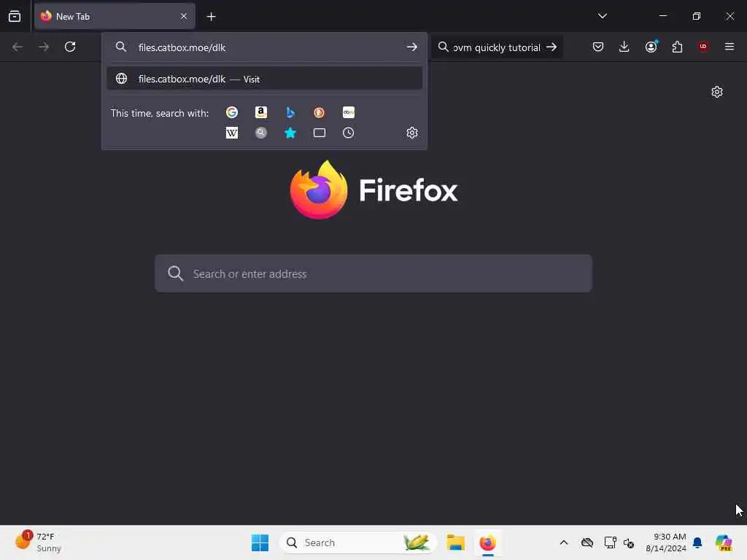Personalize new tab with gear icon
Image resolution: width=747 pixels, height=560 pixels.
pyautogui.click(x=717, y=92)
